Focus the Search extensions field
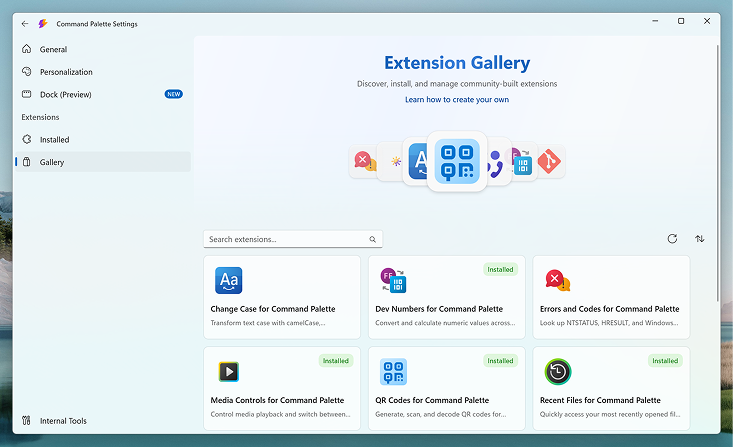This screenshot has height=447, width=733. tap(293, 239)
